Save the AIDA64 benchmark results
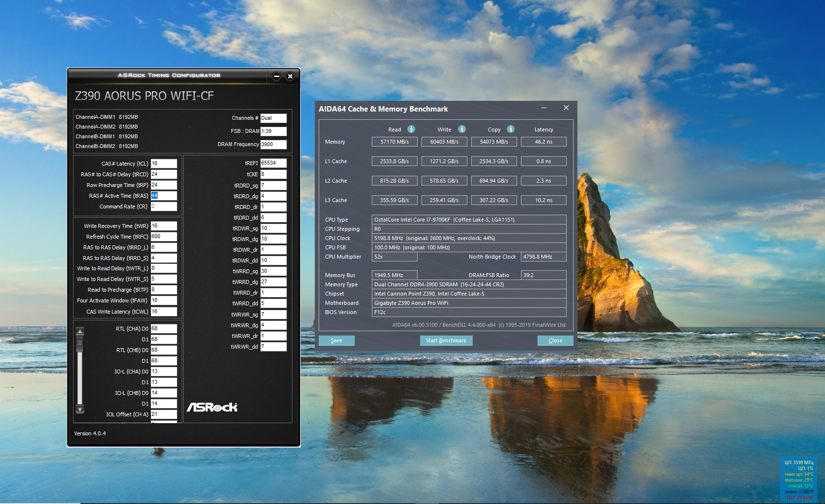The image size is (825, 504). pyautogui.click(x=336, y=340)
